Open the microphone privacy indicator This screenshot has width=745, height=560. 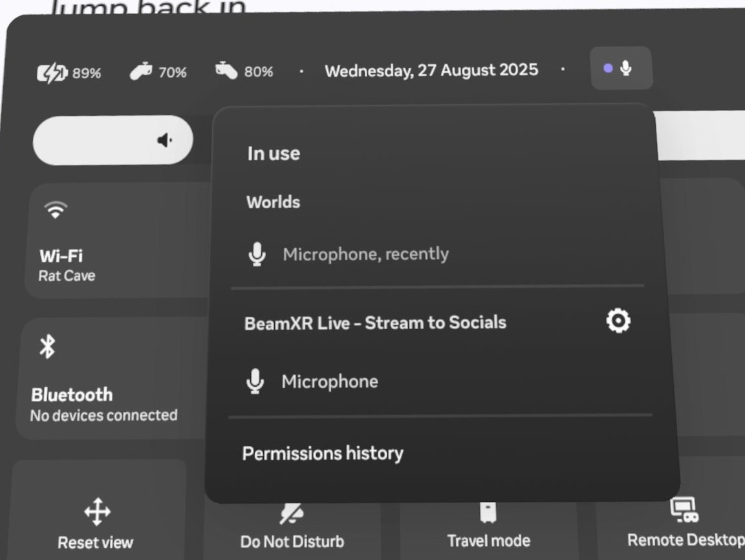621,69
